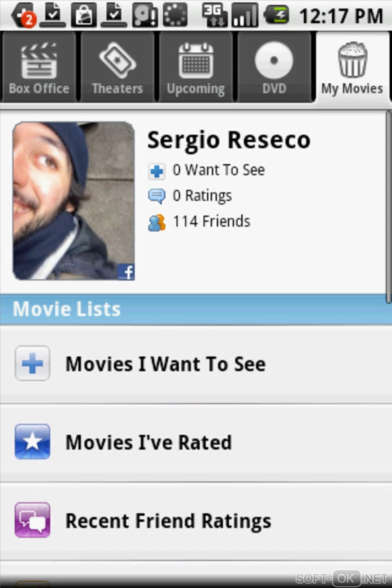Click the blue star rated icon
Image resolution: width=392 pixels, height=588 pixels.
[32, 442]
